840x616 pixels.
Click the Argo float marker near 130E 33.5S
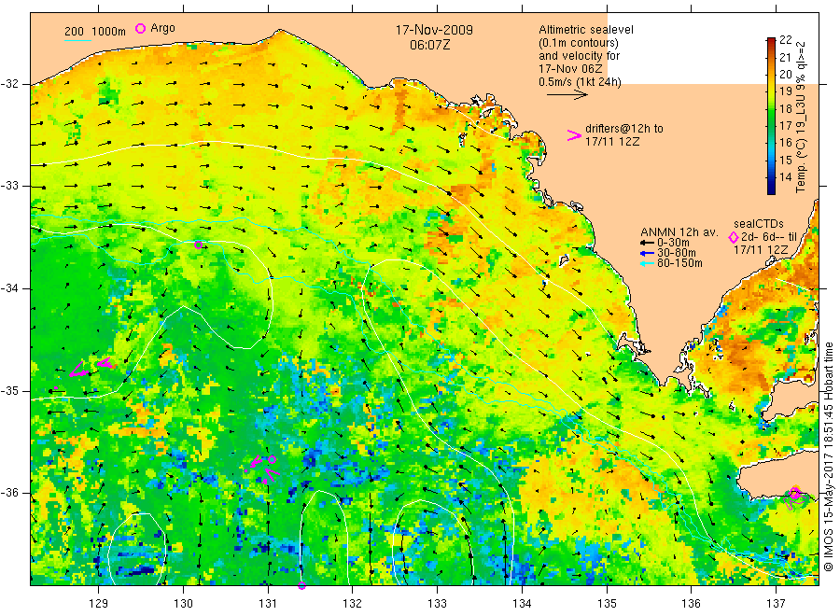click(198, 245)
